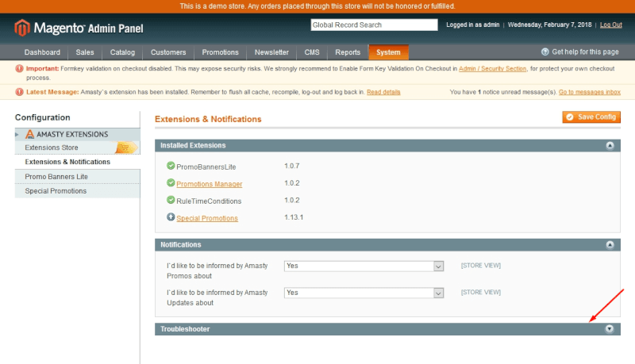
Task: Click the Installed Extensions header text
Action: tap(193, 145)
